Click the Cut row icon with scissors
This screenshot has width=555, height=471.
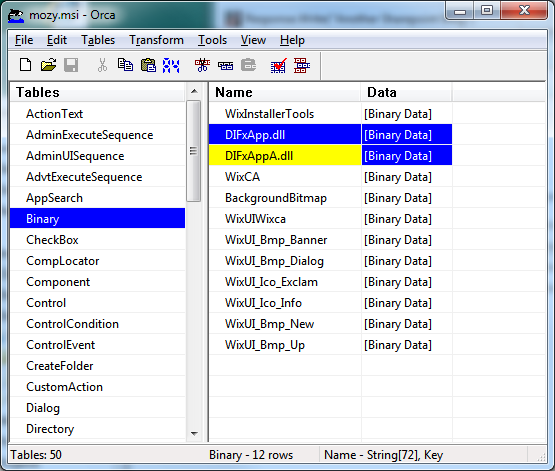tap(202, 65)
